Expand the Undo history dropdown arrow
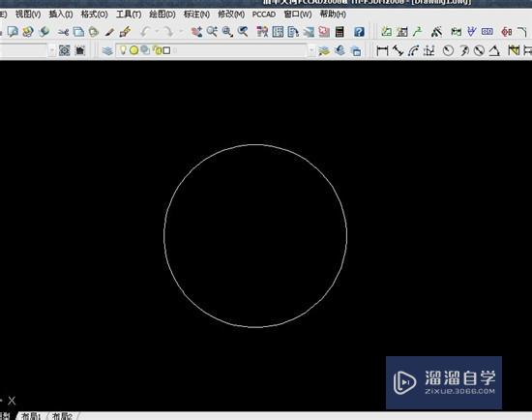This screenshot has height=420, width=532. (x=157, y=32)
